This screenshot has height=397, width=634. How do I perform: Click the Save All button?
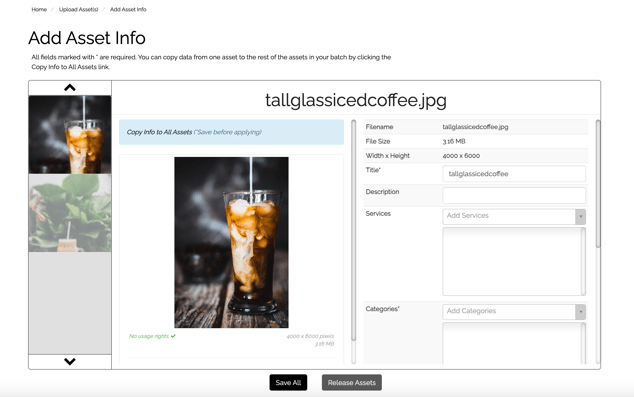pos(288,382)
